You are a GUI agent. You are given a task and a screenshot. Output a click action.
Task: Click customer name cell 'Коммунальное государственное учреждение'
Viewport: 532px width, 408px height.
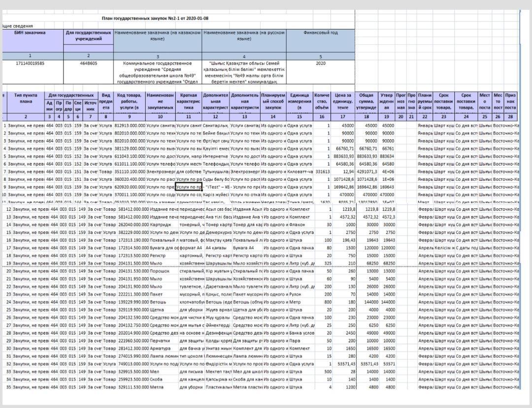[x=158, y=72]
